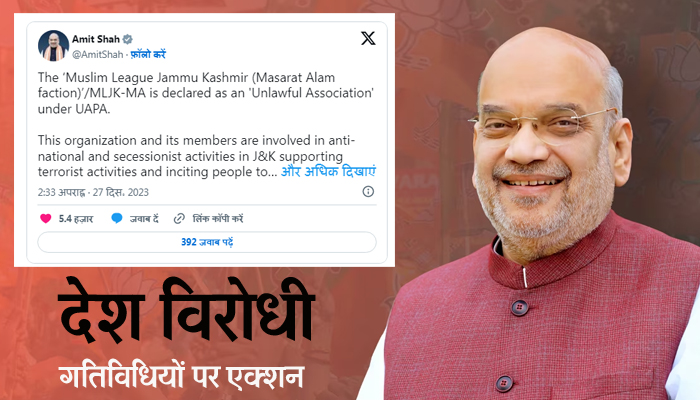Viewport: 700px width, 400px height.
Task: Click the blue verified badge beside Amit Shah
Action: click(x=127, y=39)
